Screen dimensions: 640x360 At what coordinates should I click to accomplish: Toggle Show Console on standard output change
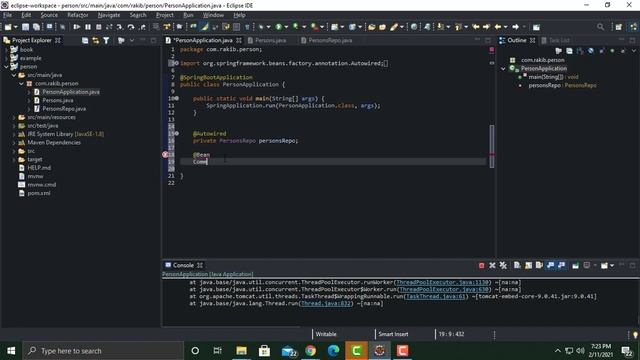550,265
